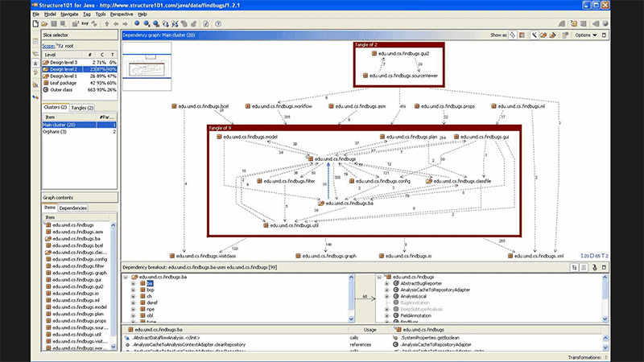This screenshot has width=644, height=362.
Task: Expand the npe package tree node
Action: tap(133, 309)
